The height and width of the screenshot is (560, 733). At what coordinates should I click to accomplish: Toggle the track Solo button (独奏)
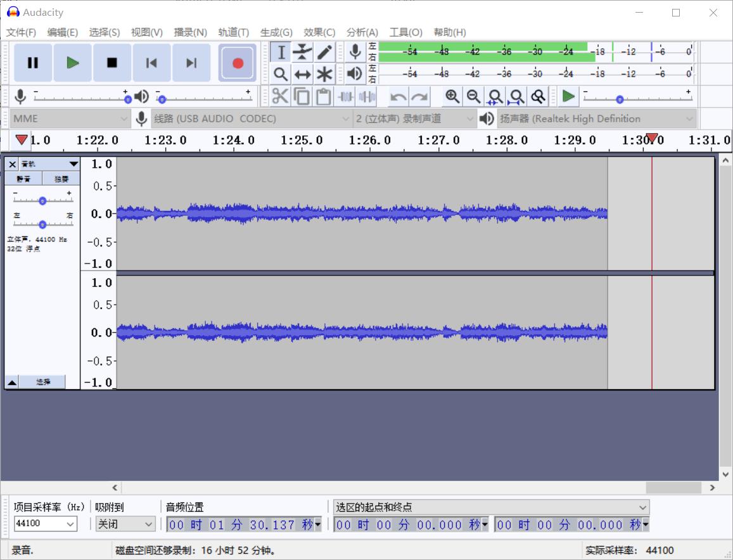tap(61, 179)
